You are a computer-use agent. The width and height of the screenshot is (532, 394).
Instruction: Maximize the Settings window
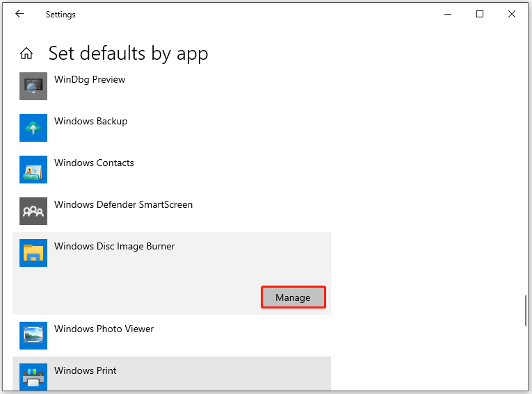[480, 14]
